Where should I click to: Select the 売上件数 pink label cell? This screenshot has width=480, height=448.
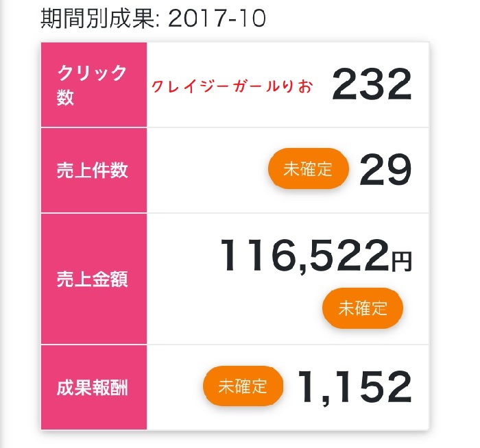pyautogui.click(x=94, y=171)
